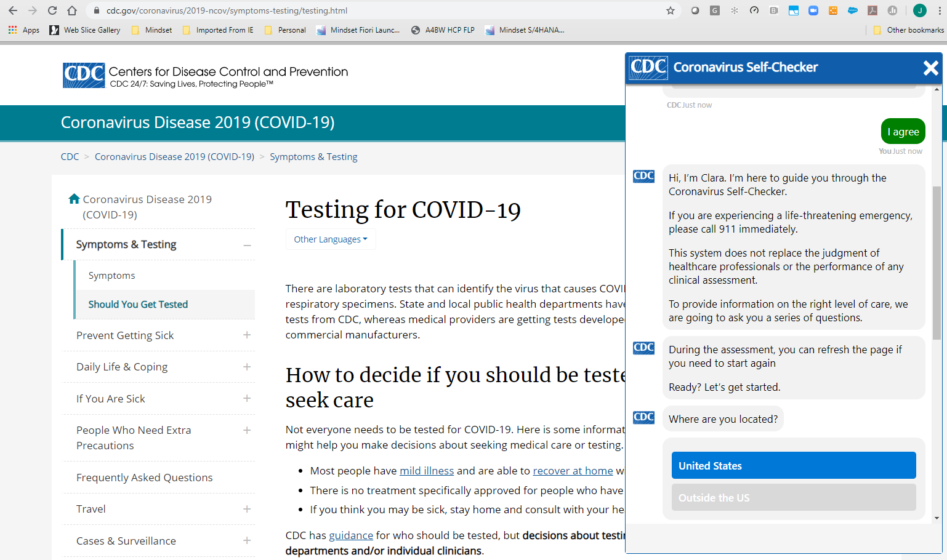Open the guidance link
Image resolution: width=947 pixels, height=560 pixels.
coord(351,535)
